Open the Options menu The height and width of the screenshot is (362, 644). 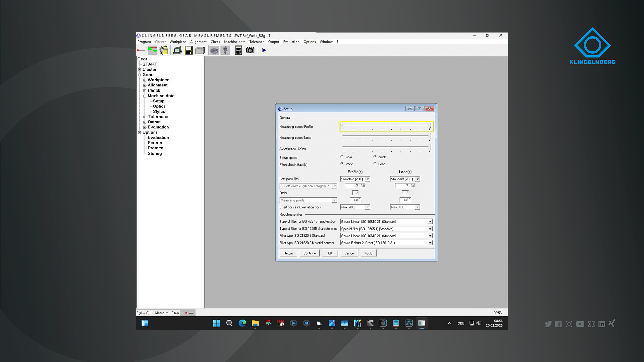coord(310,42)
